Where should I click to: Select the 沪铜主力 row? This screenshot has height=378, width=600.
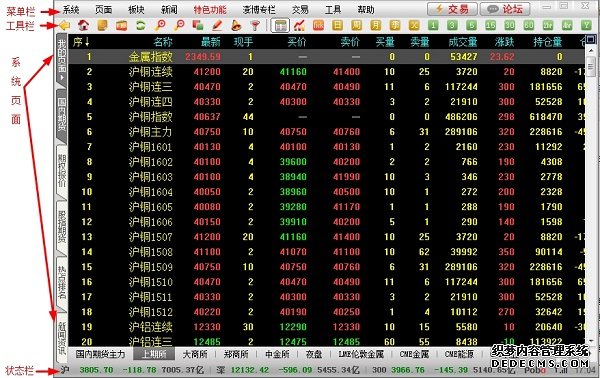click(327, 132)
